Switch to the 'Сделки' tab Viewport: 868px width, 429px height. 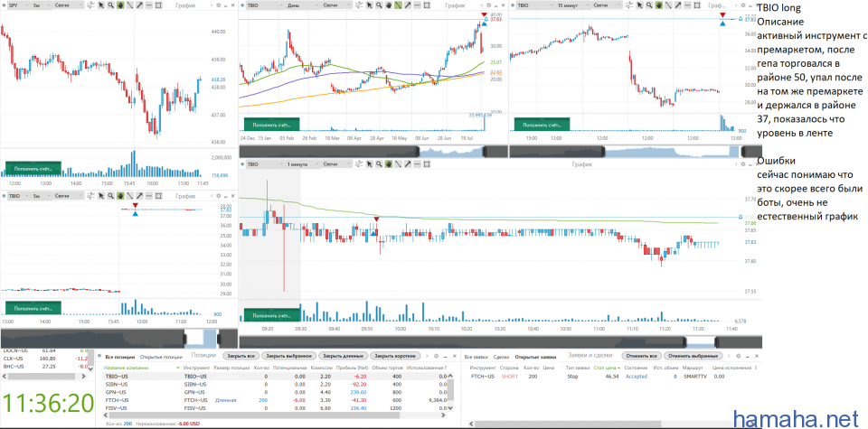click(x=502, y=357)
